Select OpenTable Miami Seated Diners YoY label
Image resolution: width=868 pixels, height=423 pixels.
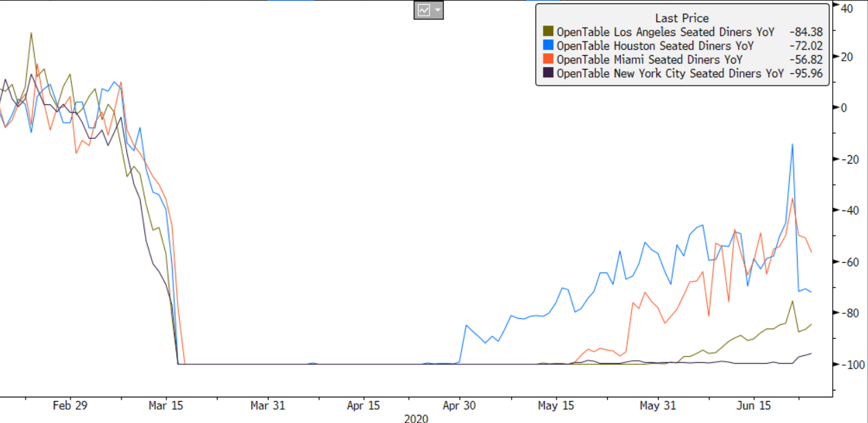[648, 59]
